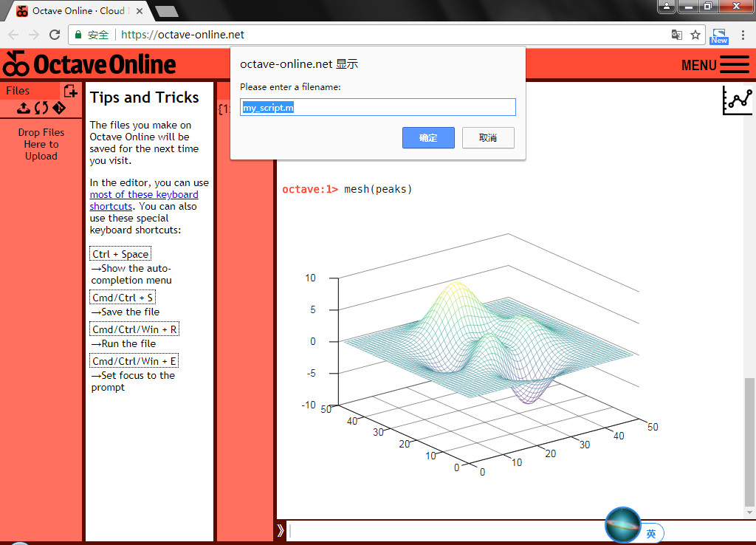Confirm the filename with the 确定 button
The image size is (756, 545).
pyautogui.click(x=428, y=138)
